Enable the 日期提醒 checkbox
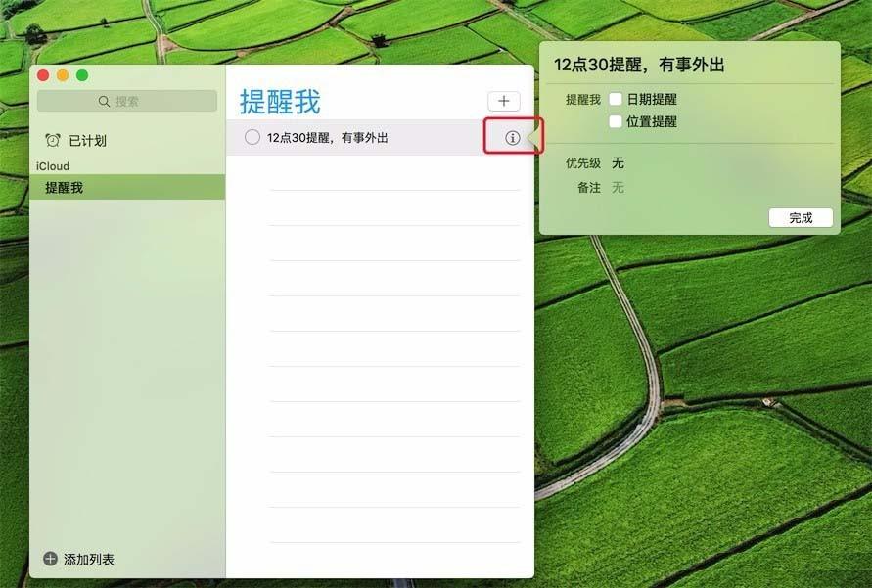Viewport: 872px width, 588px height. pos(615,99)
